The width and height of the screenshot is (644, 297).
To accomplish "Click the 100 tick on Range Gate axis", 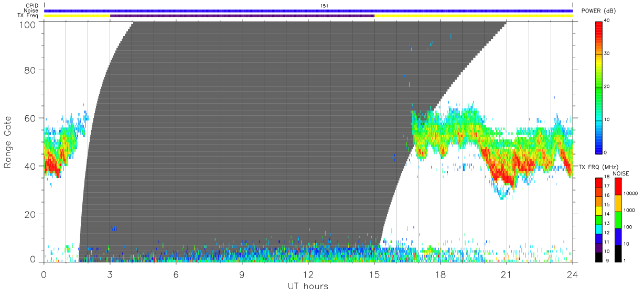I will (27, 24).
